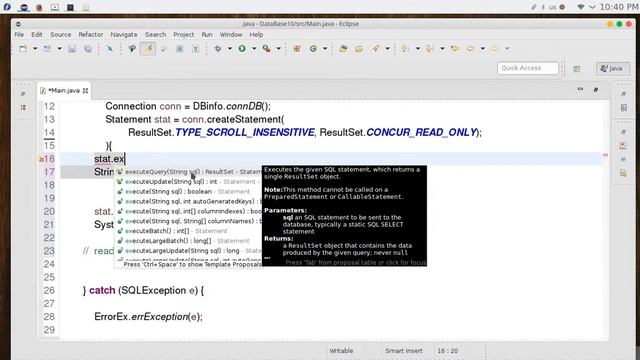Open the Search menu
640x360 pixels.
[x=156, y=35]
